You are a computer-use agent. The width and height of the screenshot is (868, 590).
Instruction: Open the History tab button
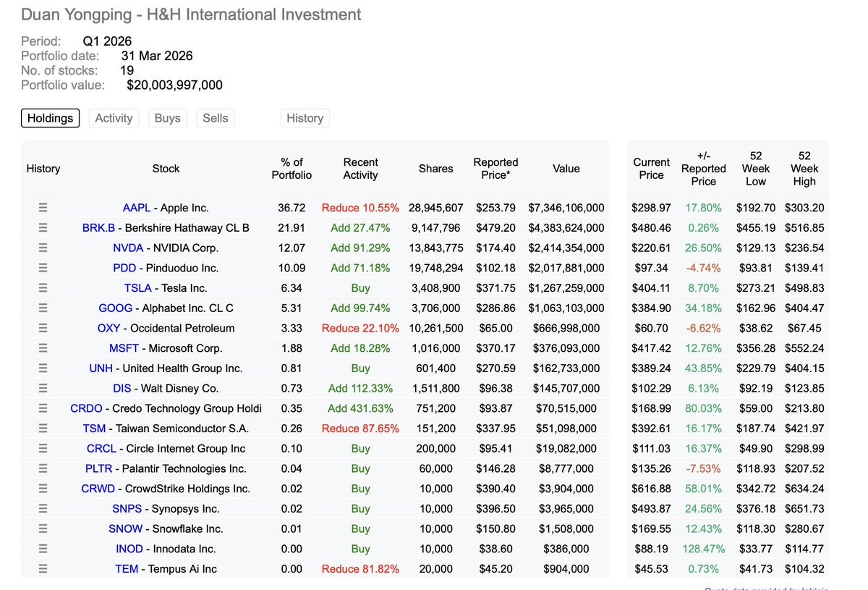[x=305, y=118]
